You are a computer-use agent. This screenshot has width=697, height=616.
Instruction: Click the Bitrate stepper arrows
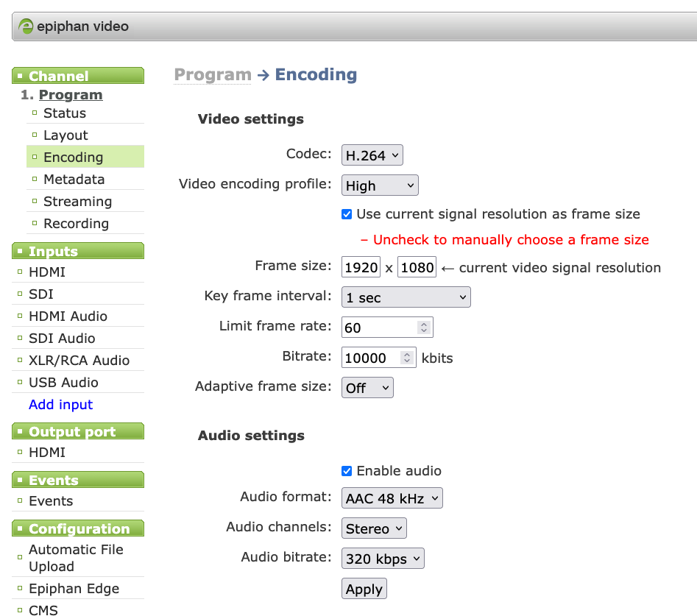click(407, 358)
